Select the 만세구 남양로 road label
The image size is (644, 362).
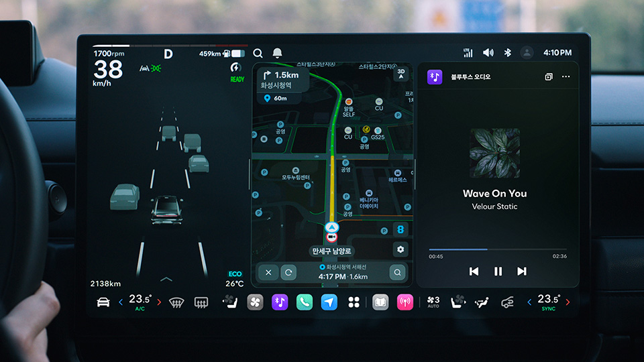[x=331, y=251]
